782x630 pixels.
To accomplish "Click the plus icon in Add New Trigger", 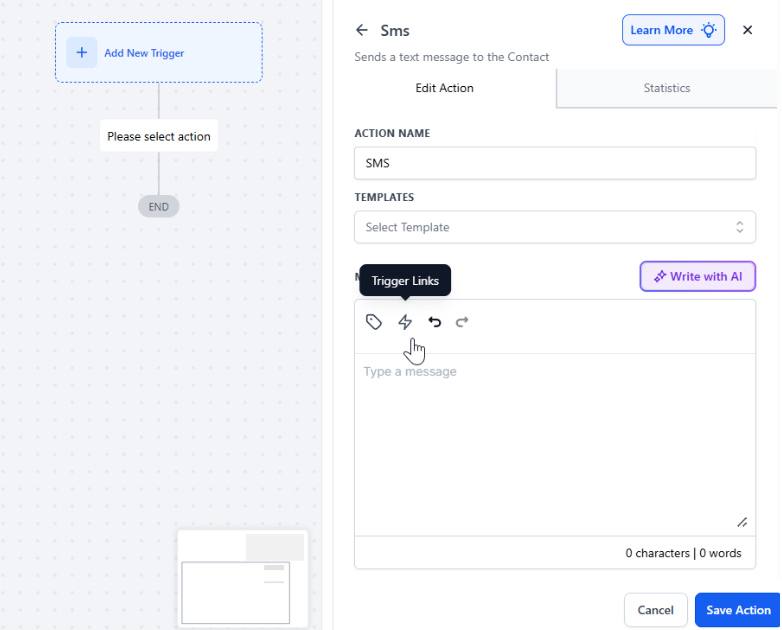I will 82,53.
